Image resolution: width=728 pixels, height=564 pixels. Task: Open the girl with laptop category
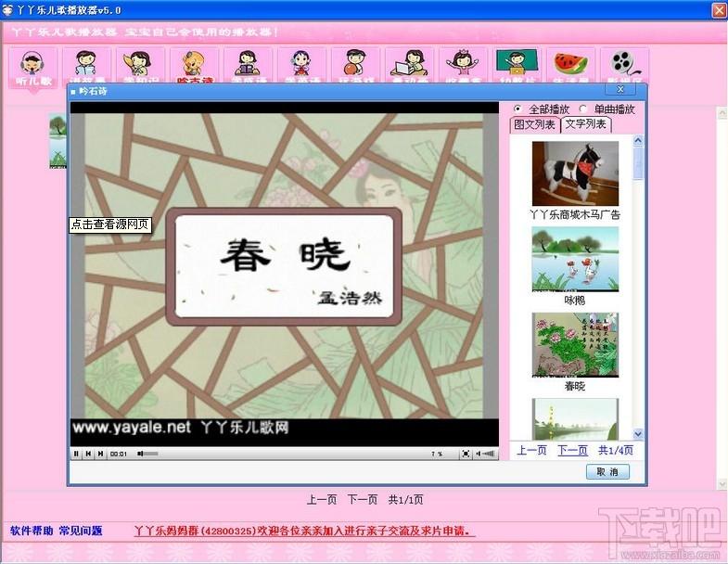pos(410,66)
